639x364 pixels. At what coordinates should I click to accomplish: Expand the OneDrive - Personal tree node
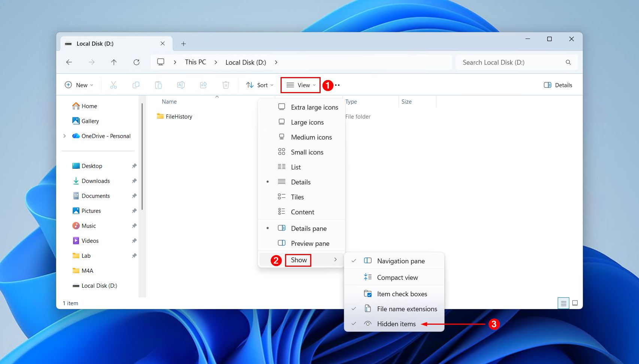(x=64, y=136)
